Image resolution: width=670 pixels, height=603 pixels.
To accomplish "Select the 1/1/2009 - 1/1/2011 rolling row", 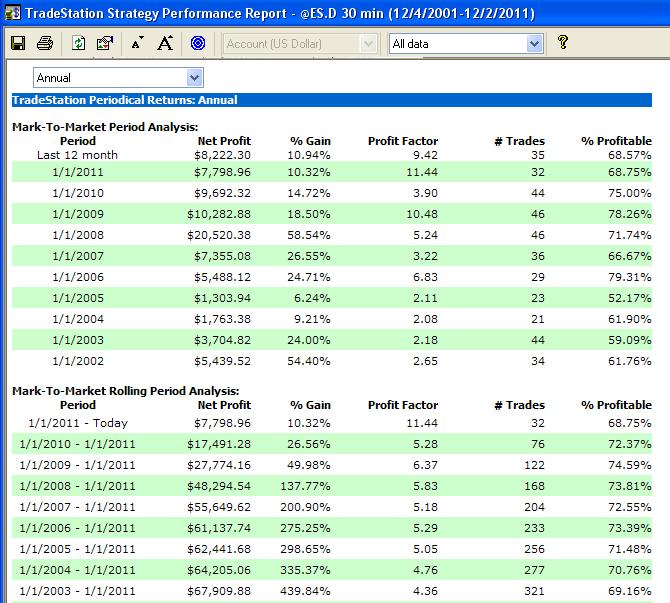I will click(332, 465).
